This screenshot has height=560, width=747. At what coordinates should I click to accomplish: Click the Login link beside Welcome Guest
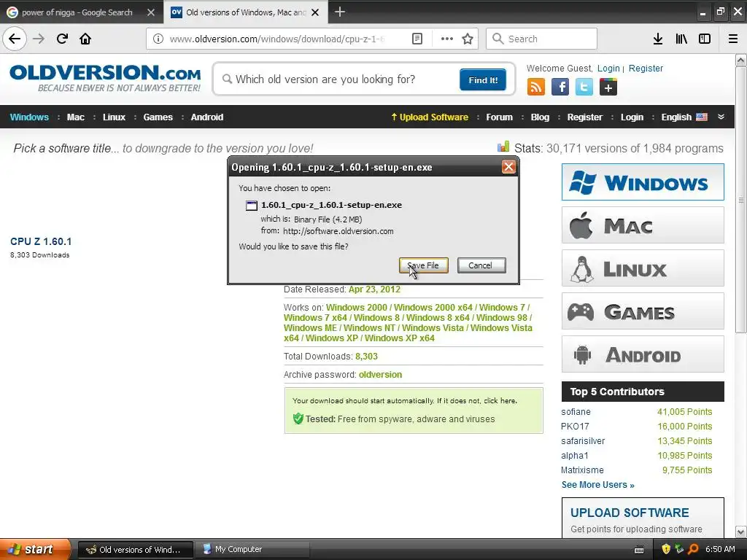click(x=608, y=68)
